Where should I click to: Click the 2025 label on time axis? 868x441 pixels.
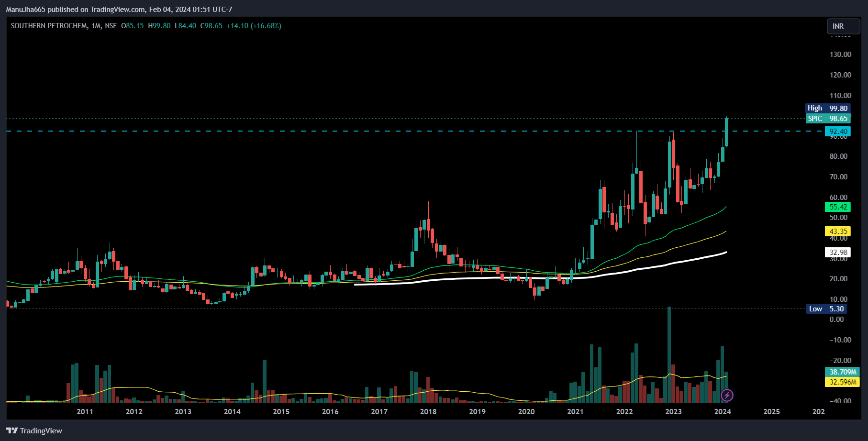tap(771, 412)
